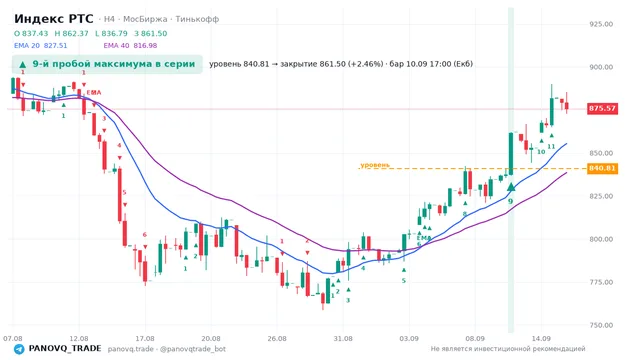640x360 pixels.
Task: Click the open value "O 837.43"
Action: (31, 33)
